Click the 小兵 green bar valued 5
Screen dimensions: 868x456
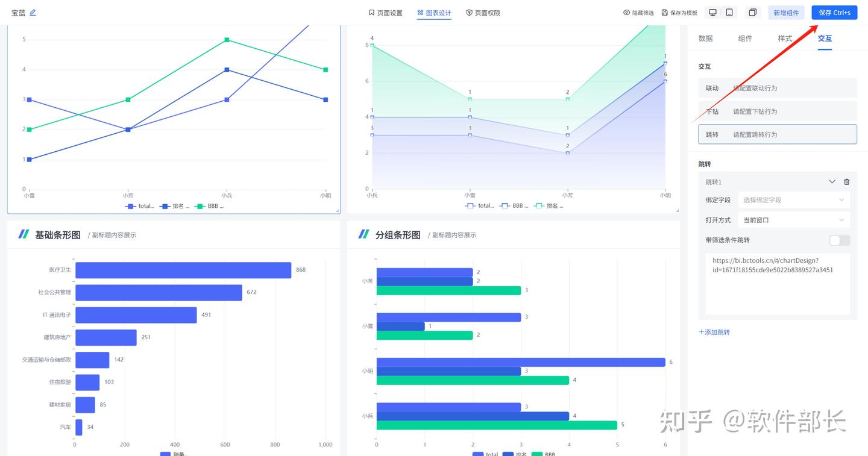[x=497, y=425]
